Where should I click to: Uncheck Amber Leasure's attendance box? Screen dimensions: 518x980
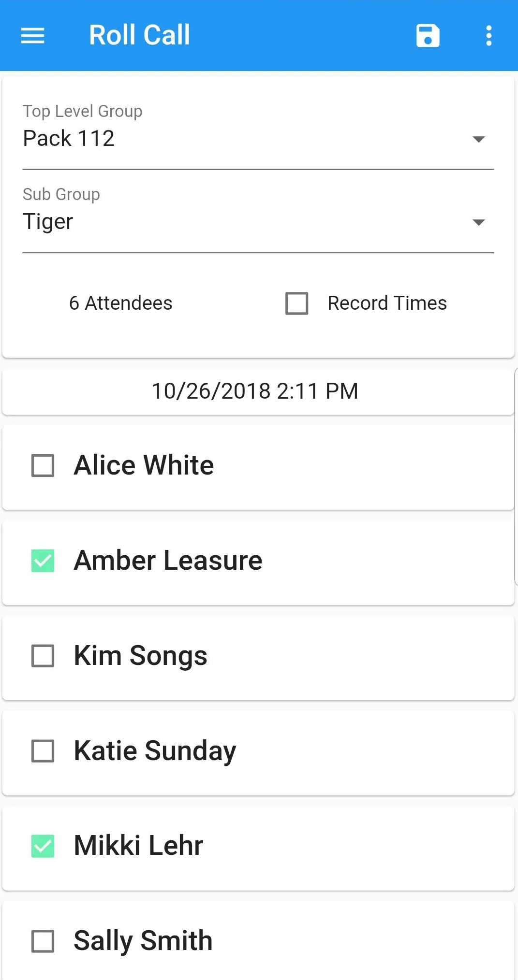43,561
